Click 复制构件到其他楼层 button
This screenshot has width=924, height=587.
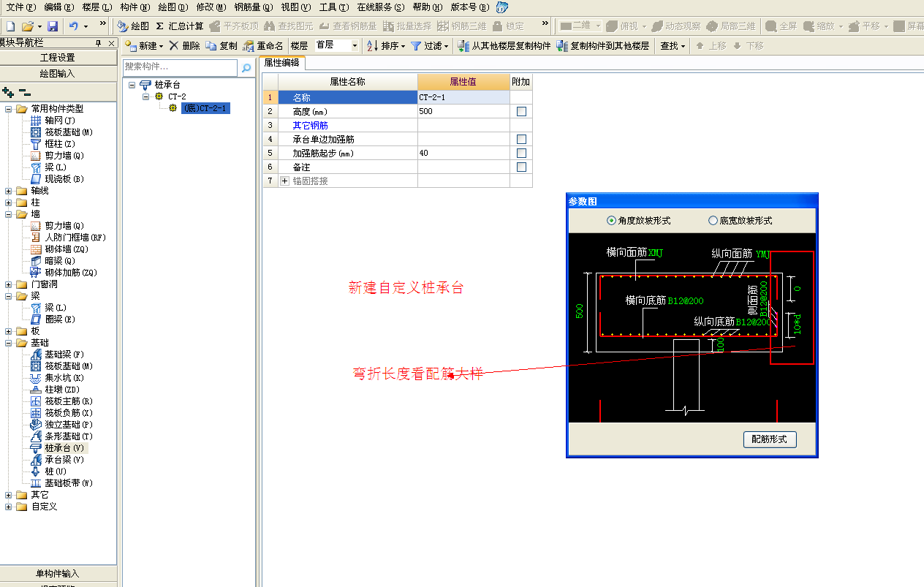[603, 45]
